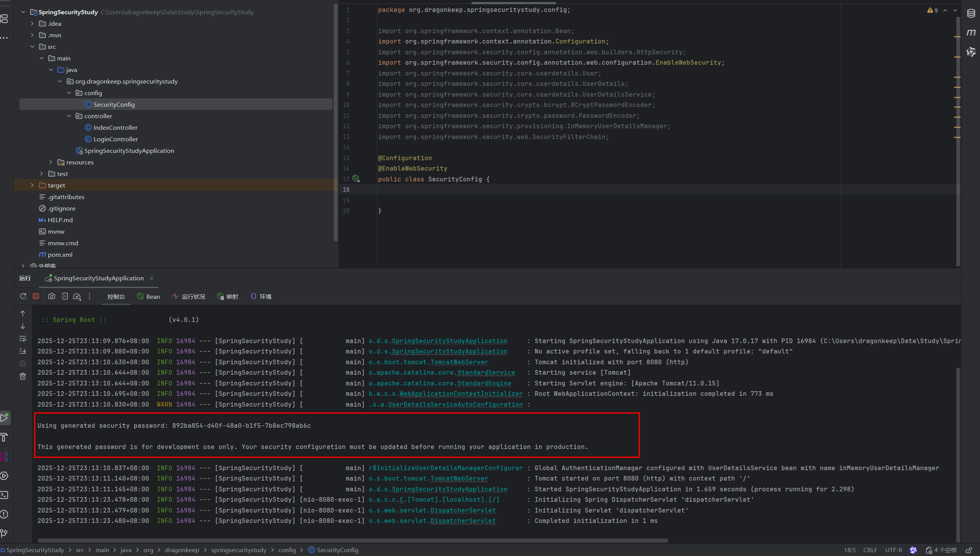Image resolution: width=980 pixels, height=556 pixels.
Task: Collapse the controller package
Action: pyautogui.click(x=69, y=116)
